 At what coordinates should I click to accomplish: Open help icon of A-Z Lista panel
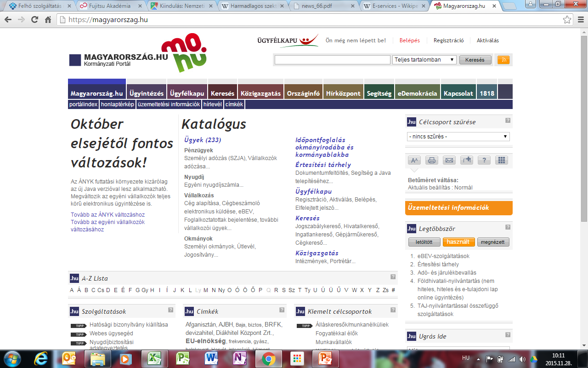coord(393,277)
